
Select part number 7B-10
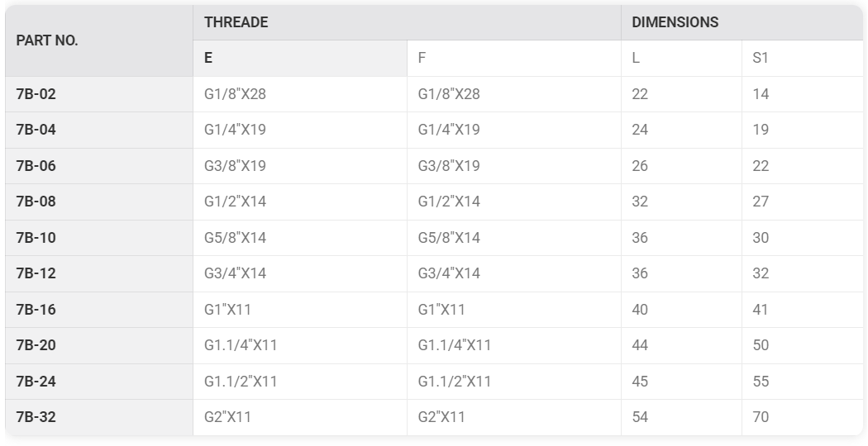[x=99, y=238]
